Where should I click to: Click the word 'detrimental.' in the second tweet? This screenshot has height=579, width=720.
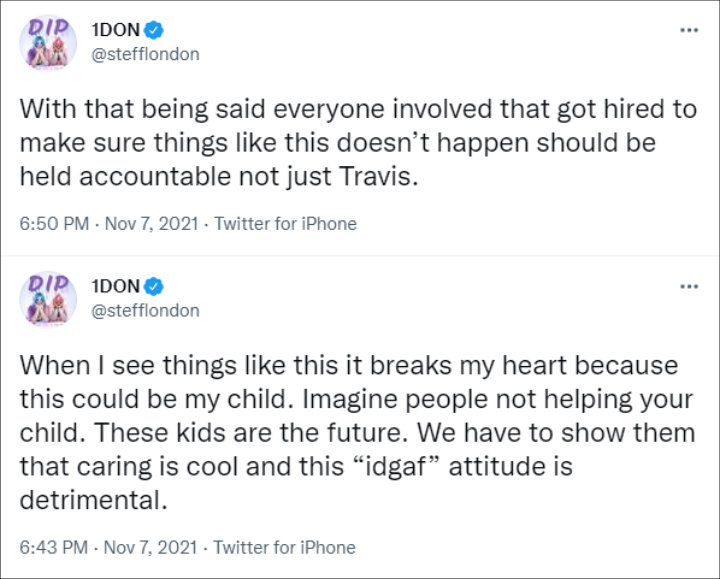pos(93,500)
